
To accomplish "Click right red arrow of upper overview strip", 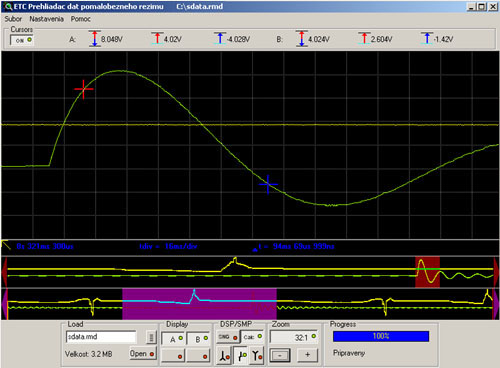I will coord(496,272).
